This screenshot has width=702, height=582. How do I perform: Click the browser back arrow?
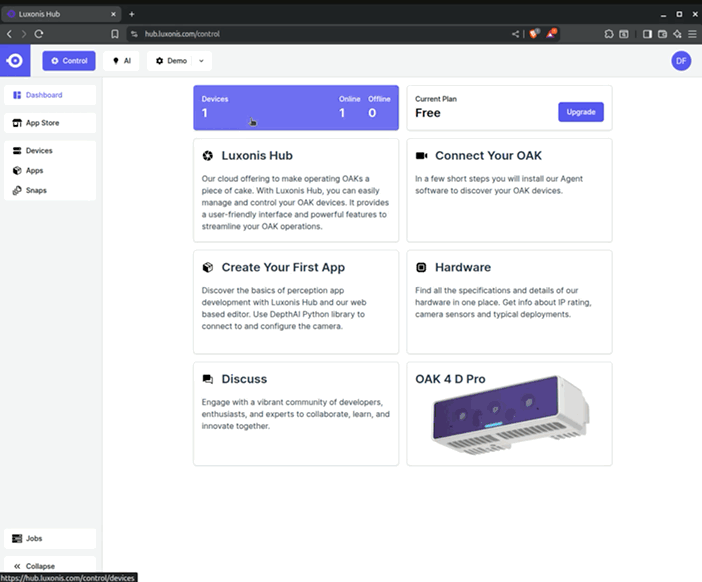9,34
